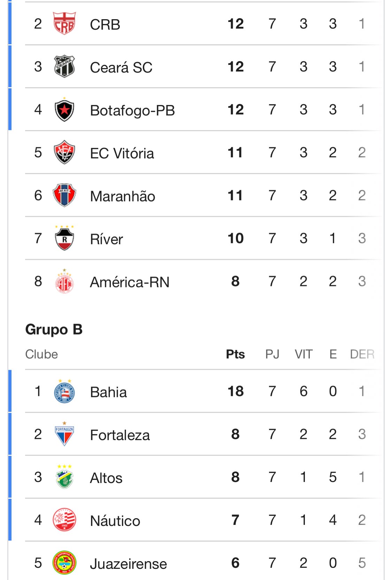This screenshot has width=392, height=580.
Task: Open the Fortaleza team page link
Action: [120, 435]
